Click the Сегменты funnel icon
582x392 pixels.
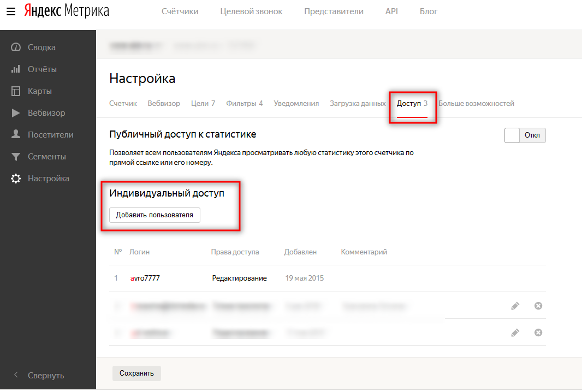click(x=16, y=157)
